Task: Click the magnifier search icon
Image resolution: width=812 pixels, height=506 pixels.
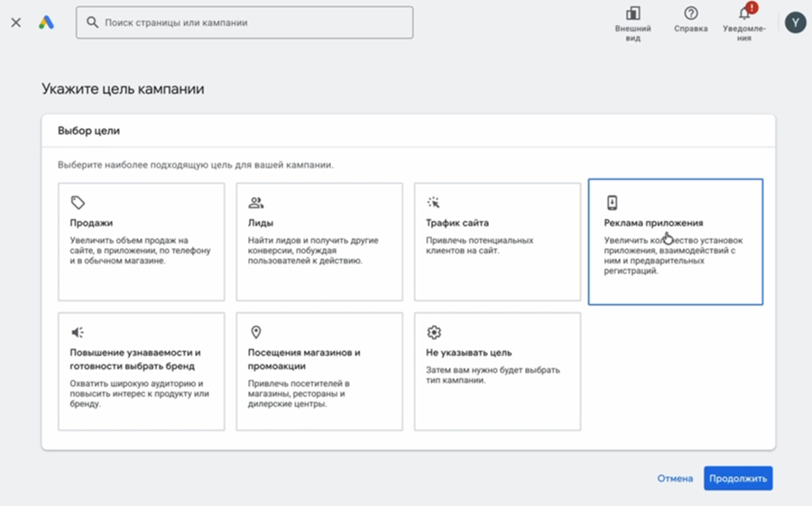Action: (x=92, y=22)
